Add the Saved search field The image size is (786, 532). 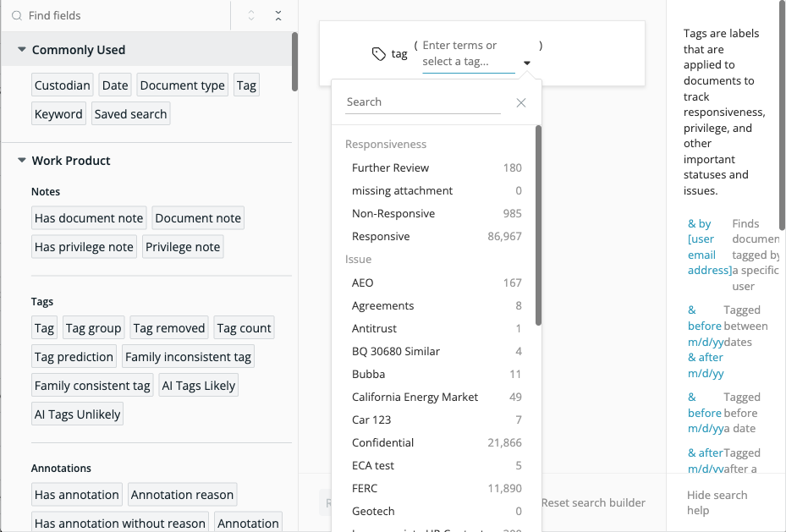pyautogui.click(x=131, y=113)
